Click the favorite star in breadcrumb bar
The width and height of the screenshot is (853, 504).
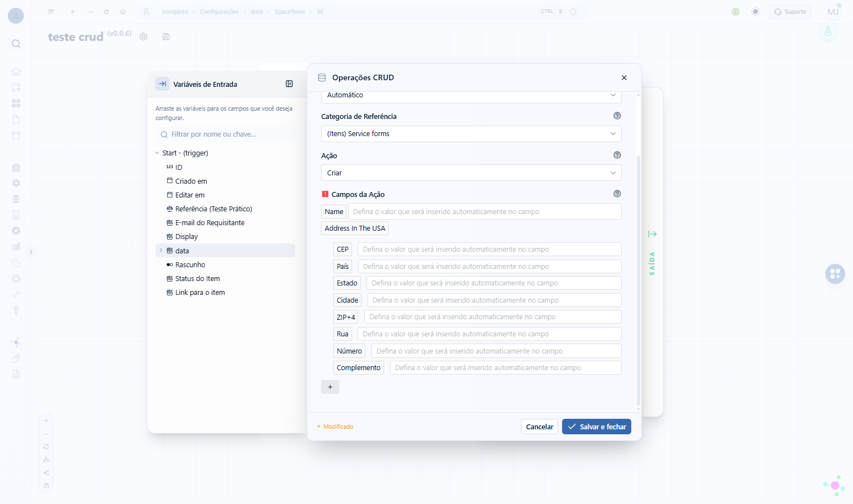(x=573, y=12)
